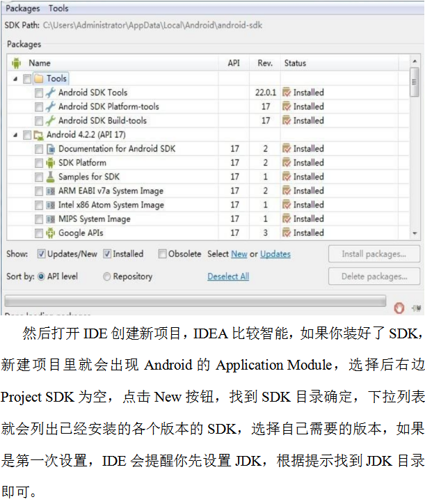Click the red stop loading icon
Viewport: 425px width, 504px height.
pos(399,306)
